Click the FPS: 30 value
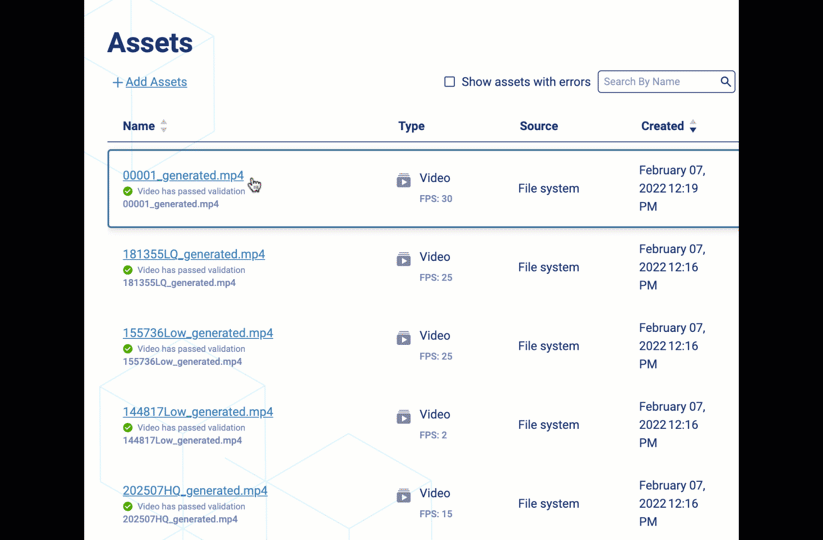Viewport: 823px width, 540px height. click(x=436, y=199)
